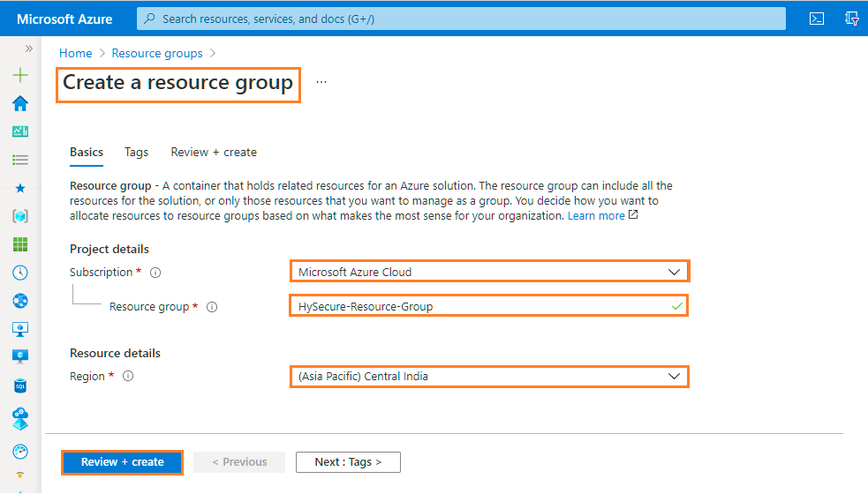Open Resource groups cube icon in sidebar
The image size is (868, 494).
coord(20,216)
